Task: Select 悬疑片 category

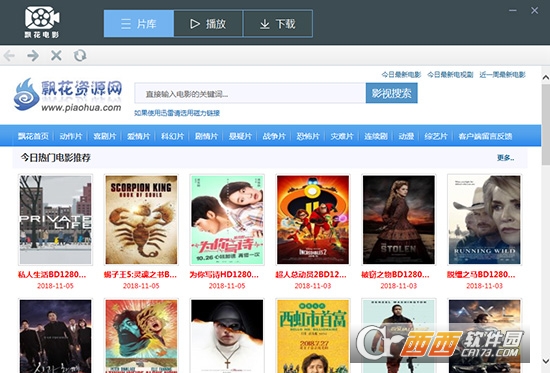Action: (x=240, y=136)
